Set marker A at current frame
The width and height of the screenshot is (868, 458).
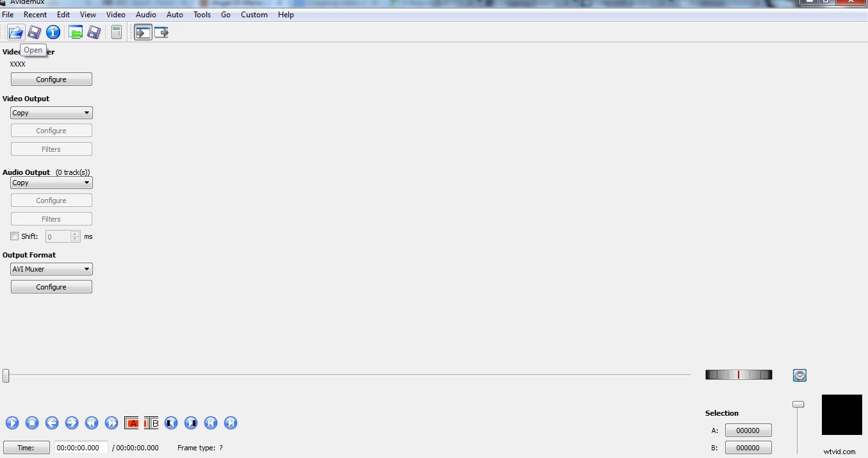tap(131, 423)
